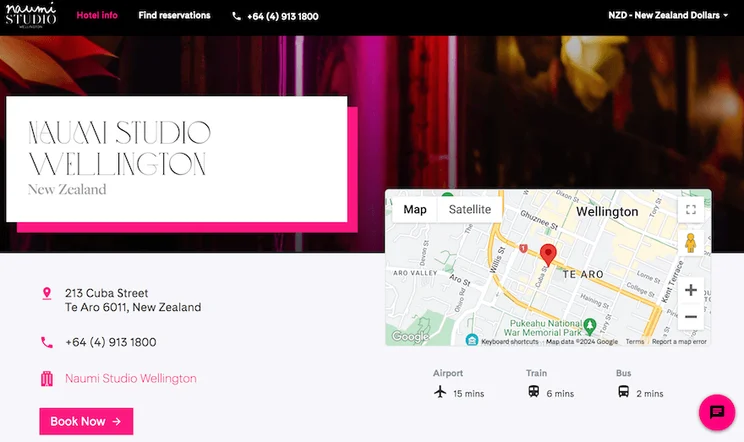744x442 pixels.
Task: Toggle fullscreen map view
Action: pyautogui.click(x=691, y=210)
